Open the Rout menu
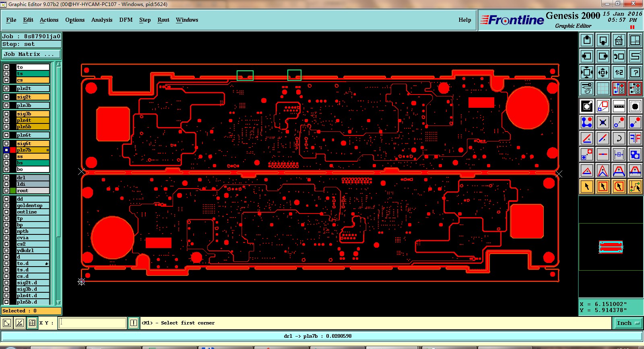Screen dimensions: 644x349 [163, 20]
